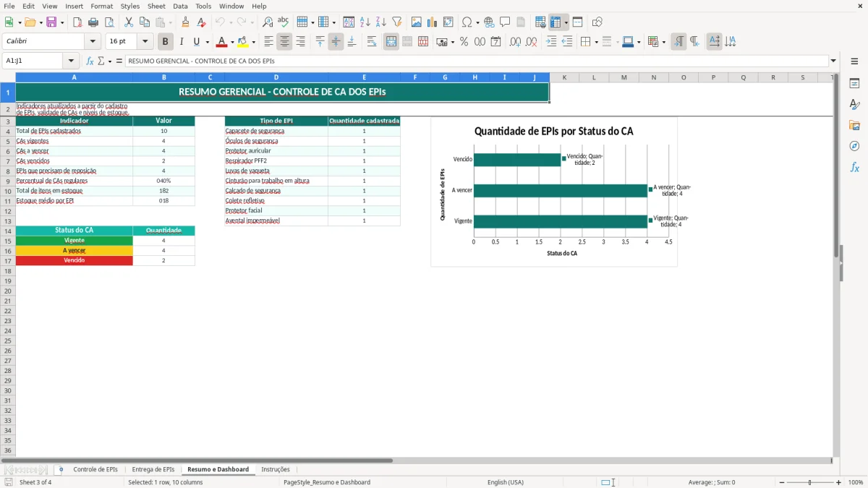Open the sidebar Gallery icon
Screen dimensions: 868x488
[854, 125]
